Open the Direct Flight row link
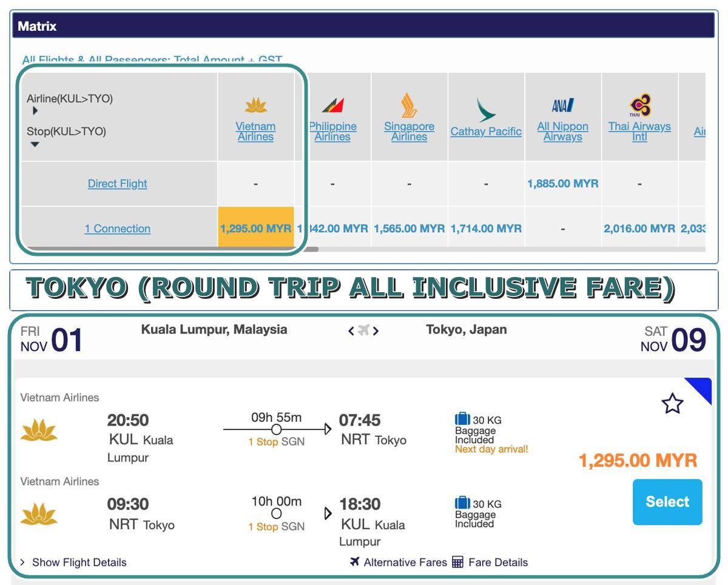The image size is (728, 585). coord(118,183)
